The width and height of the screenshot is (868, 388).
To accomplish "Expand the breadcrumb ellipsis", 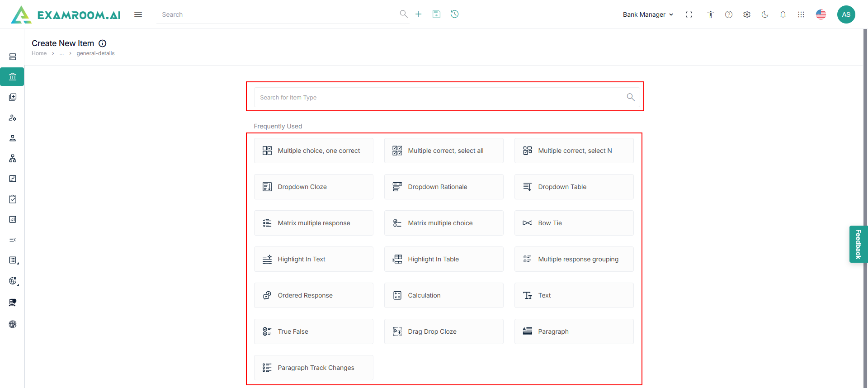I will tap(61, 53).
